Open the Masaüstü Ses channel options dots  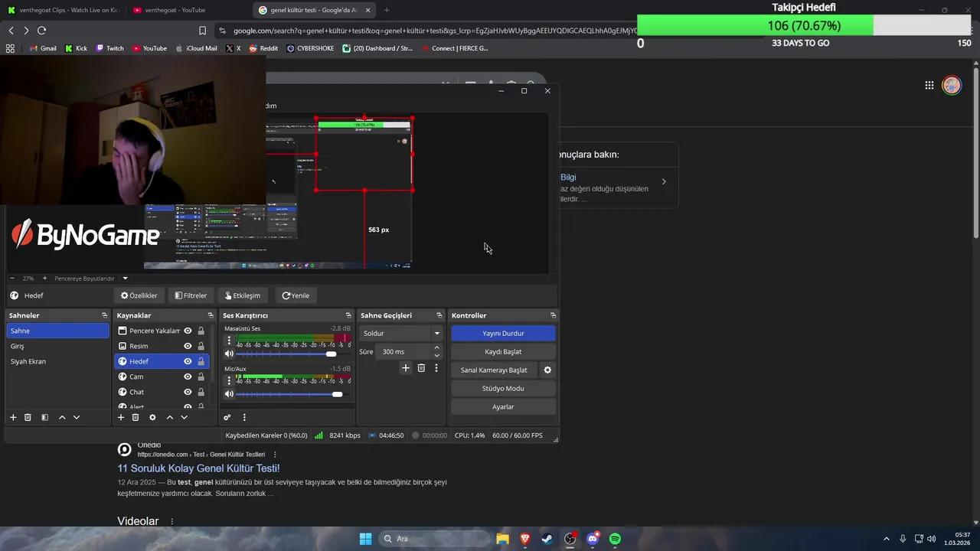click(x=229, y=341)
